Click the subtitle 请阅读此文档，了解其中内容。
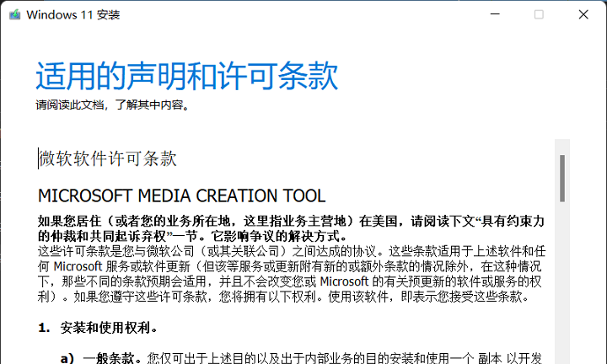This screenshot has width=607, height=364. 113,104
